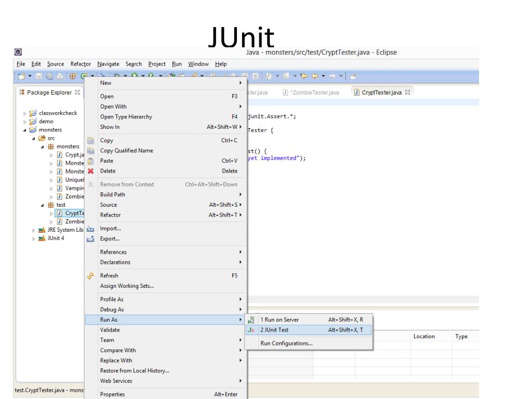Click the Forward navigation arrow icon

(x=332, y=76)
